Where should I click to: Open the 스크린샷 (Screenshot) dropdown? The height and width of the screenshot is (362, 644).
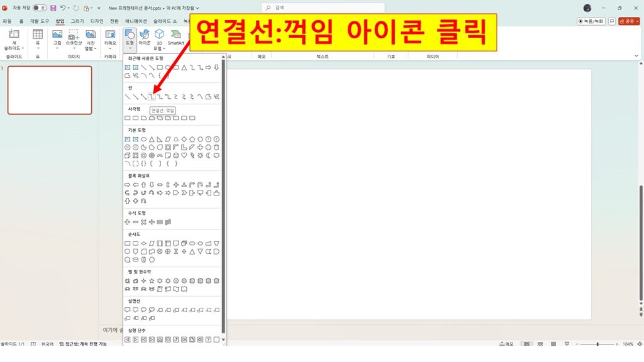[x=74, y=40]
